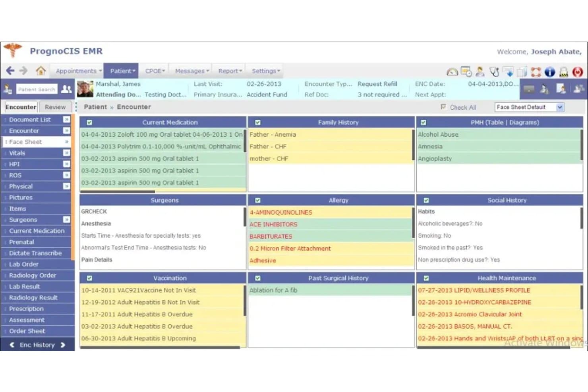
Task: Click the padlock lock-screen icon
Action: pyautogui.click(x=563, y=72)
